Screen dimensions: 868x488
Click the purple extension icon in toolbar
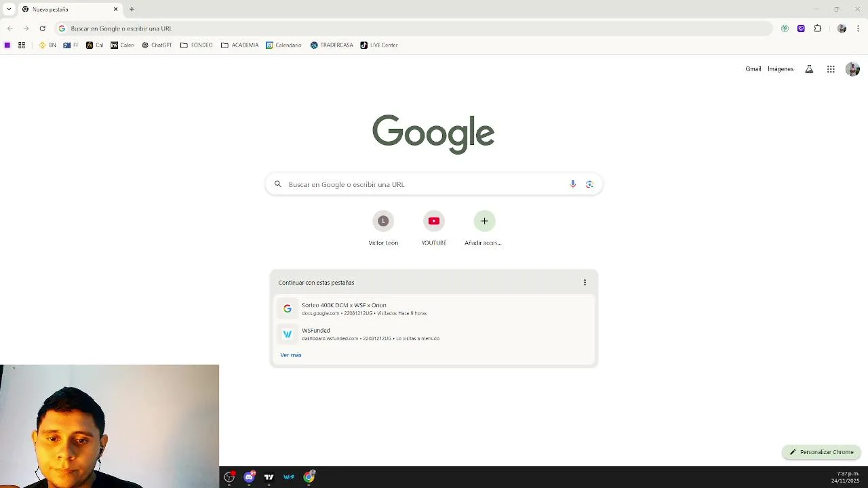click(801, 28)
